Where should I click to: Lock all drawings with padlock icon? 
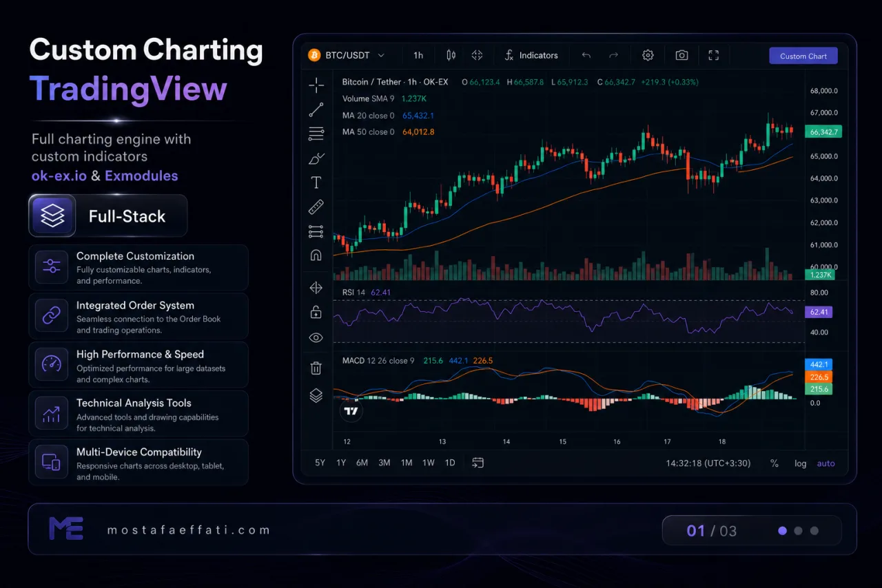pos(316,313)
